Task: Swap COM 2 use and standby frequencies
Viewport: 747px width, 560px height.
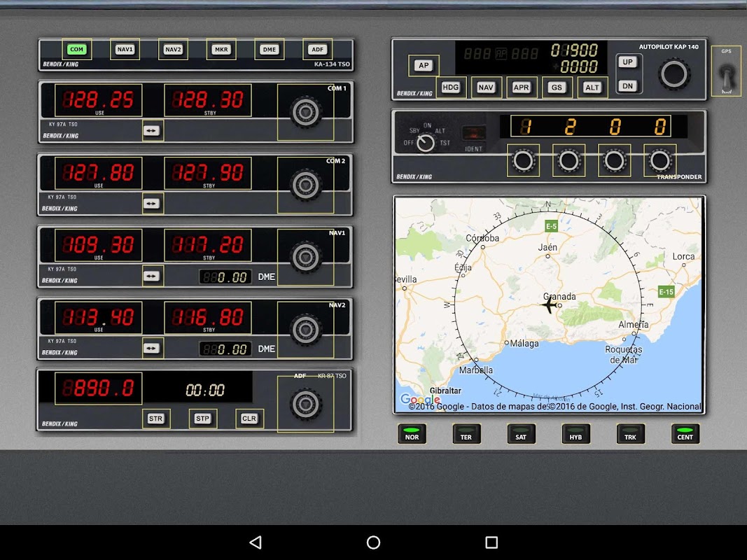Action: point(153,203)
